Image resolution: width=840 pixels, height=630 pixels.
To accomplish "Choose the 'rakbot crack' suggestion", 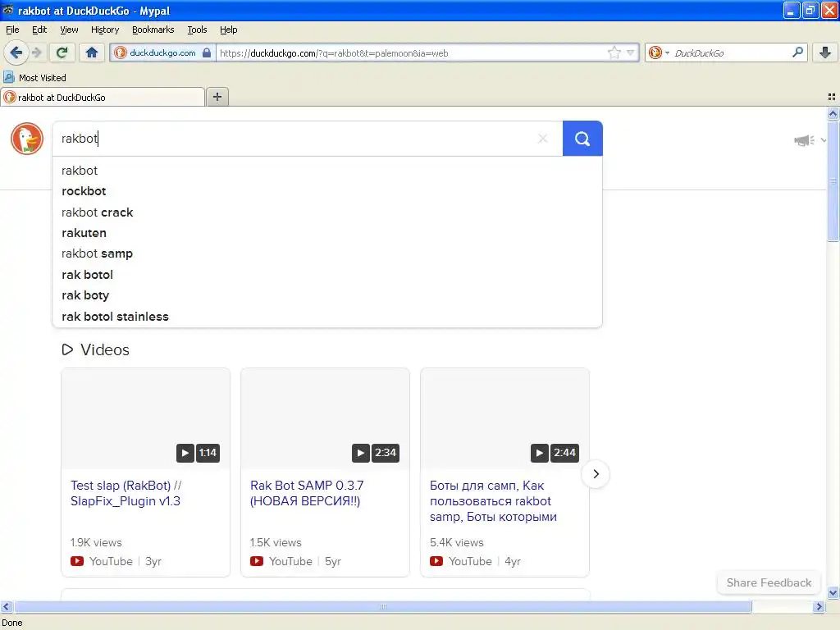I will coord(326,212).
